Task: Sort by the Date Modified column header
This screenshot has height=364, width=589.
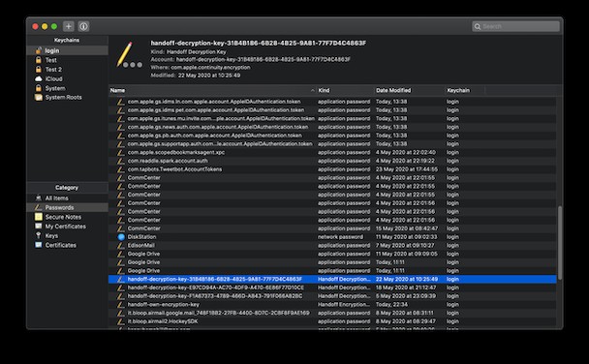Action: click(x=409, y=90)
